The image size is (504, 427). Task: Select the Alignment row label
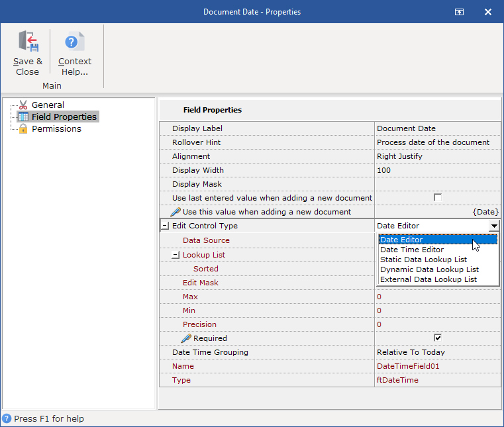191,156
